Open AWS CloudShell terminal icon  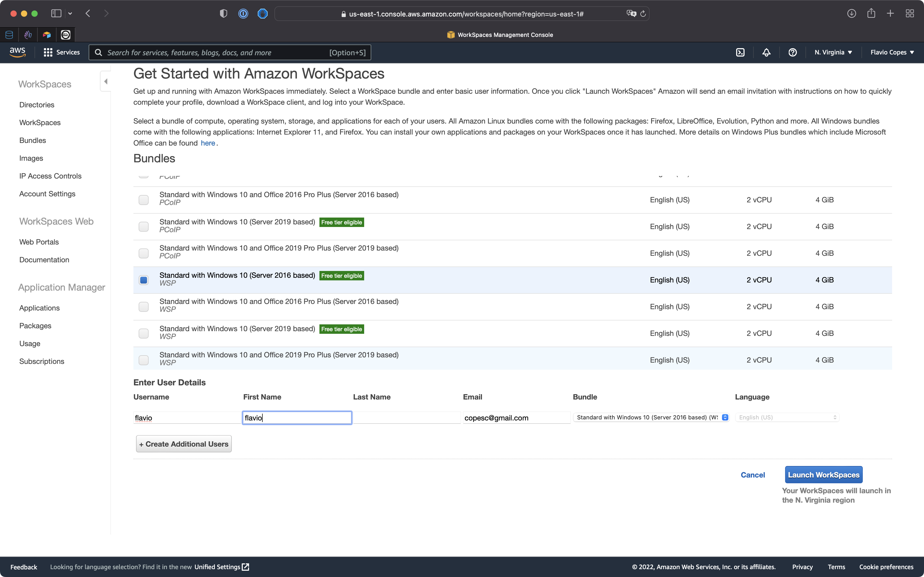pos(740,52)
